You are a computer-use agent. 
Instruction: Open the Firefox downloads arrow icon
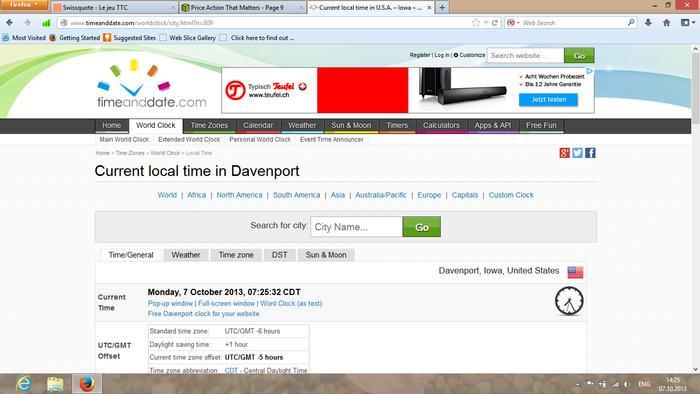[648, 23]
